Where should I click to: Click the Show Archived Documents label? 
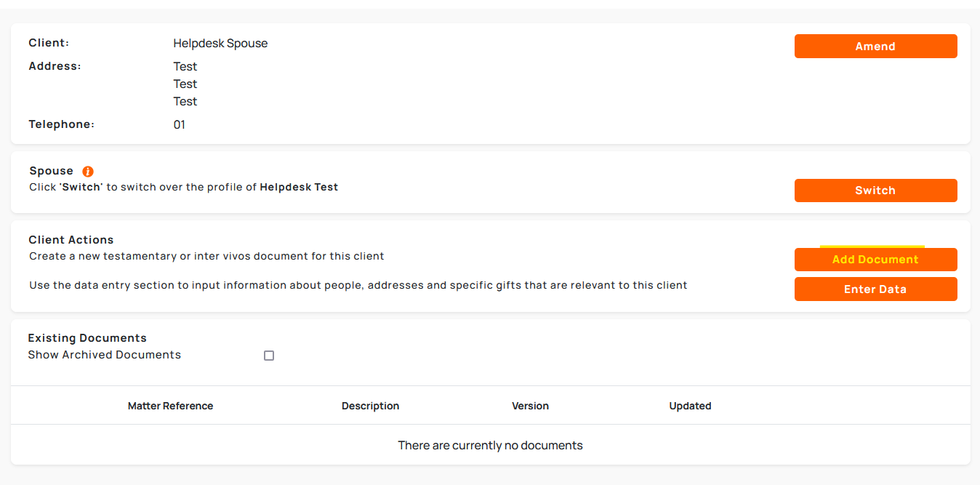point(104,355)
